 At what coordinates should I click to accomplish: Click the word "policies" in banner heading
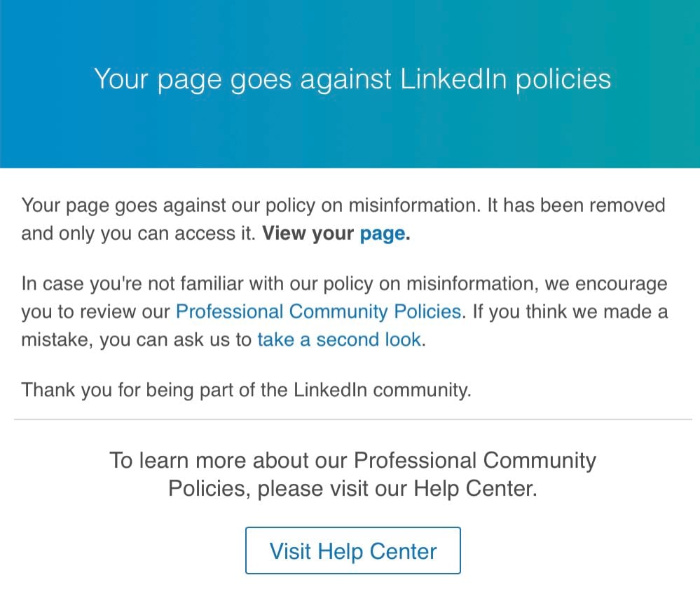click(563, 81)
